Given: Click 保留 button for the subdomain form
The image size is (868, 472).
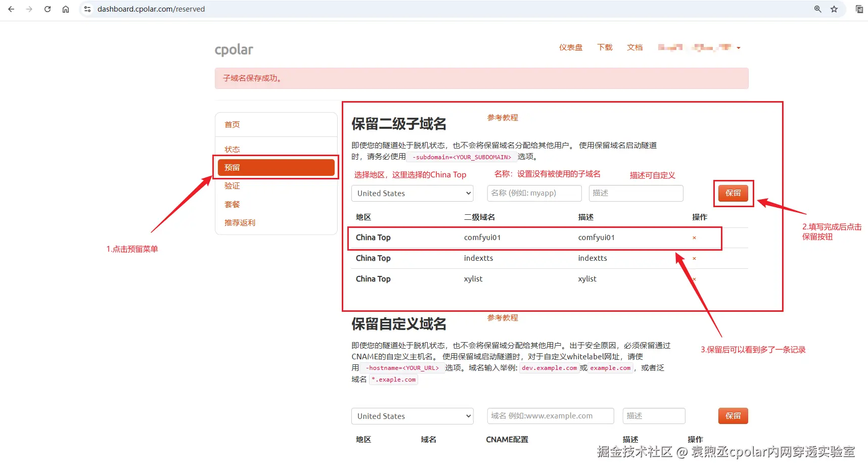Looking at the screenshot, I should 733,193.
